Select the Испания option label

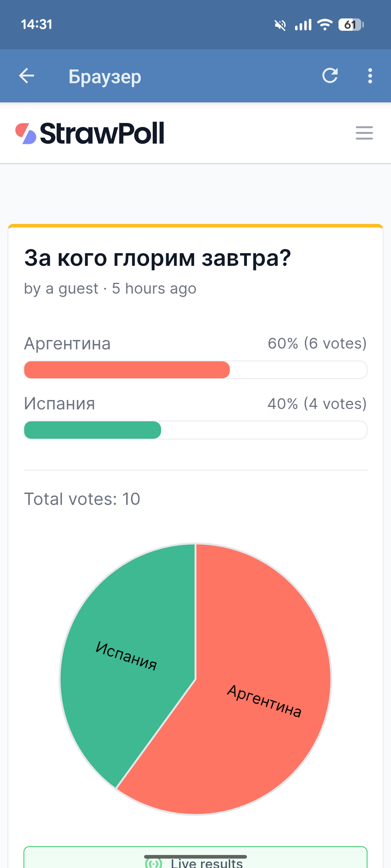click(59, 404)
